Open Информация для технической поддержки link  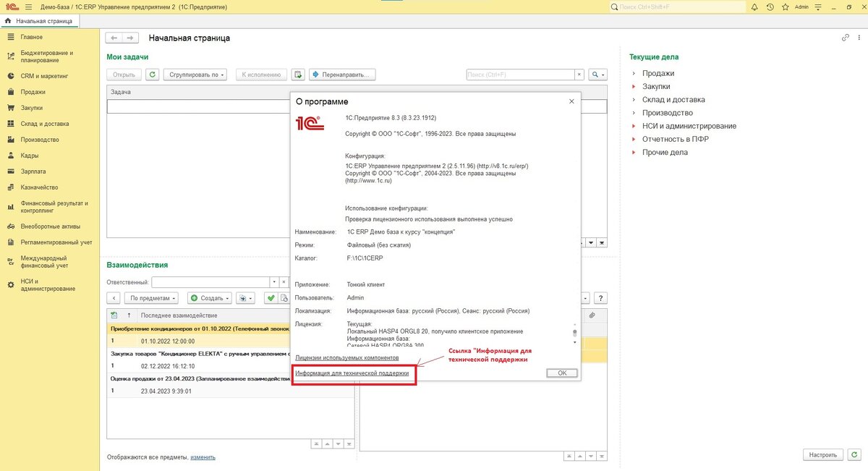point(352,373)
